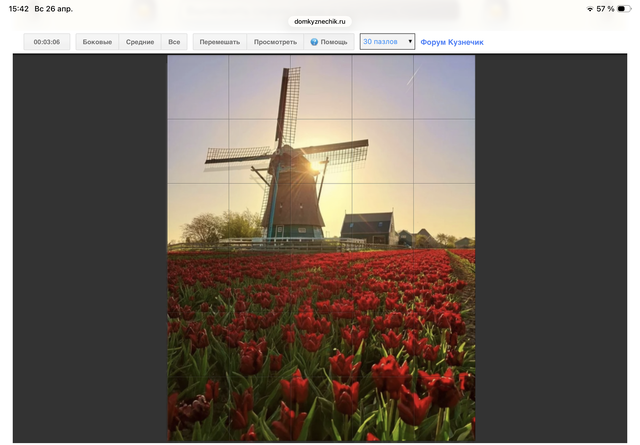
Task: Select the bottom-right corner puzzle piece
Action: click(x=444, y=409)
